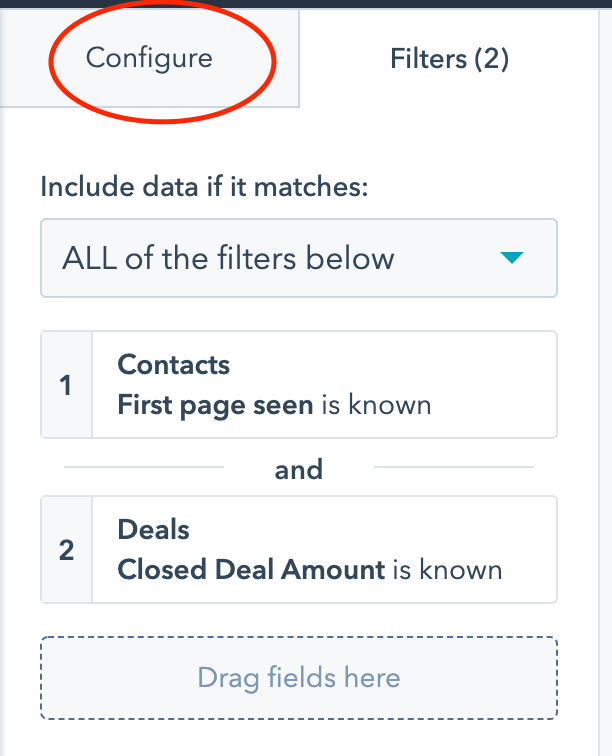Click the number 1 filter badge
This screenshot has width=612, height=756.
[66, 385]
